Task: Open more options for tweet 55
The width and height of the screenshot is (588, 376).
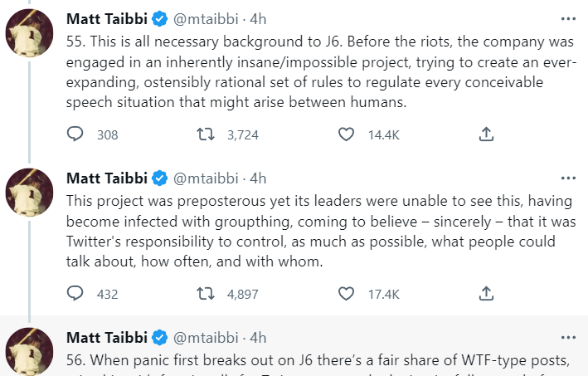Action: (567, 18)
